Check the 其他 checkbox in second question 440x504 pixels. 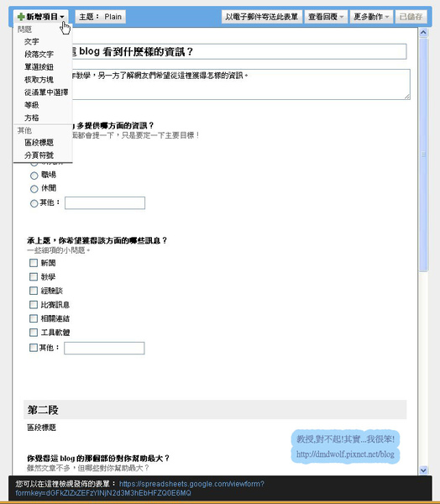34,348
